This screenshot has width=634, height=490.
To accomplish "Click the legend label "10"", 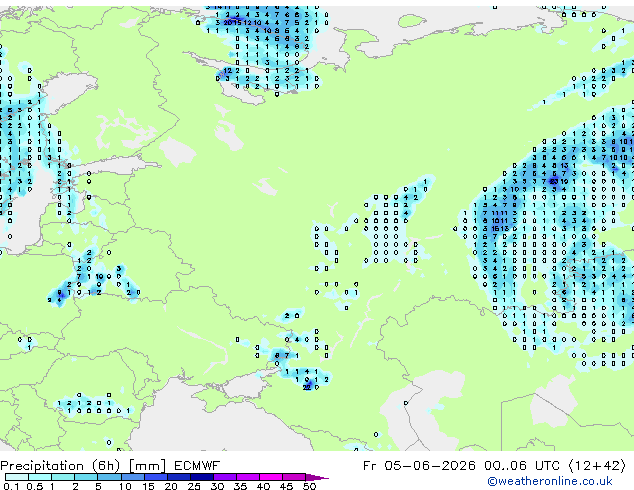I will point(125,486).
